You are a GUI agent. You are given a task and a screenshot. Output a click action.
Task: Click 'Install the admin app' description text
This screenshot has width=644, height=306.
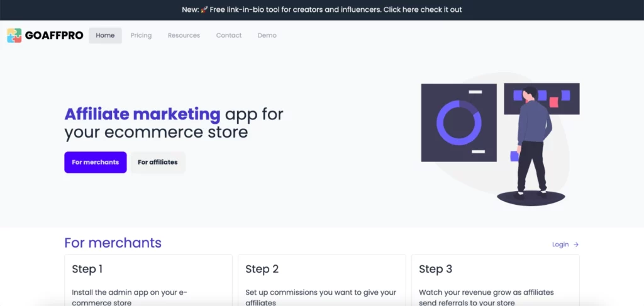[130, 297]
